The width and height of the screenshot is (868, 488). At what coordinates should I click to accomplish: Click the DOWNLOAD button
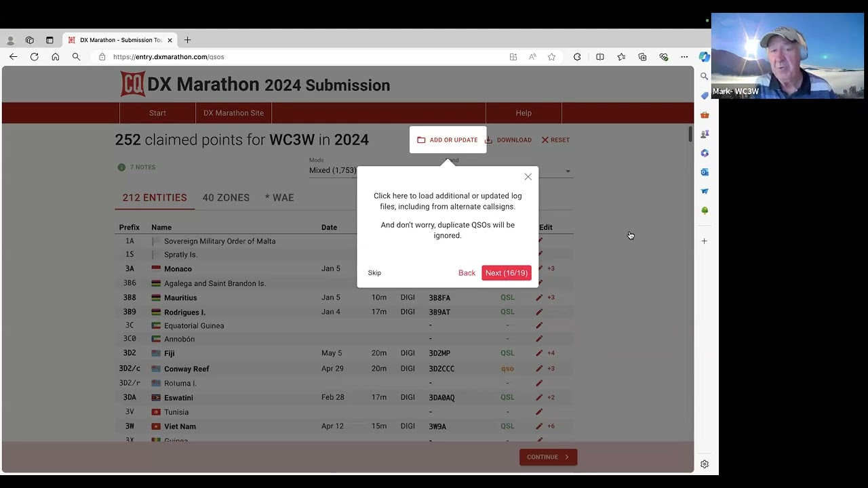click(509, 140)
